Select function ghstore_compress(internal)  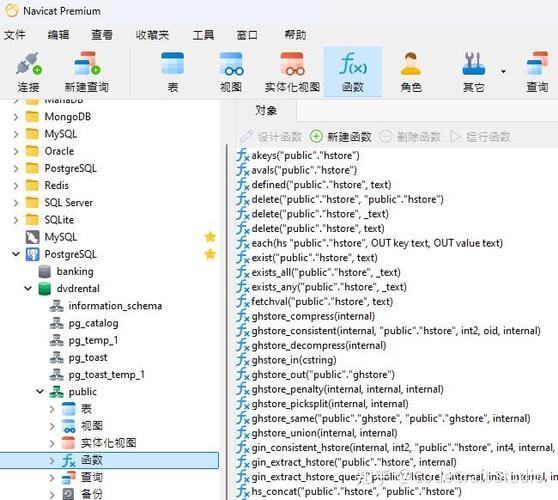tap(313, 316)
